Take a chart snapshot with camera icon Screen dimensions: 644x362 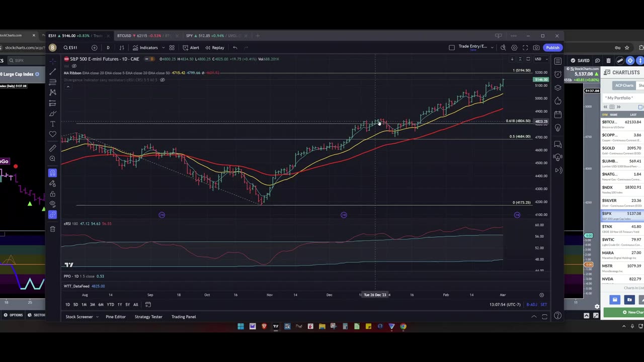point(536,48)
